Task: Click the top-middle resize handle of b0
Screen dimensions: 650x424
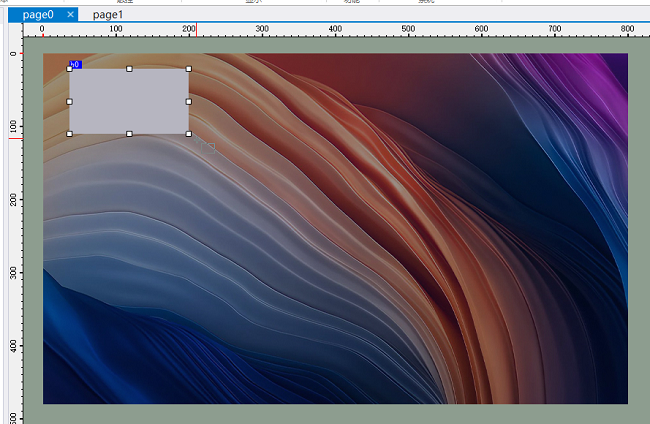Action: [129, 69]
